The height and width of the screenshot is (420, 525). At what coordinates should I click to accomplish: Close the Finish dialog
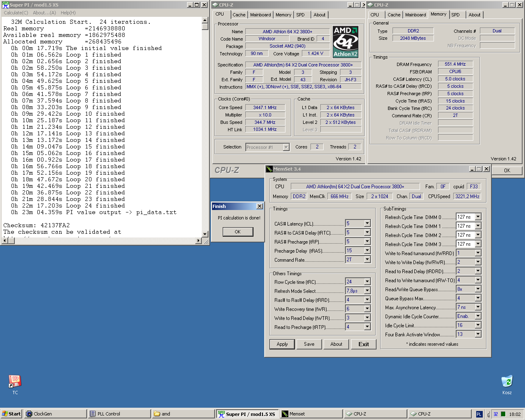click(259, 206)
